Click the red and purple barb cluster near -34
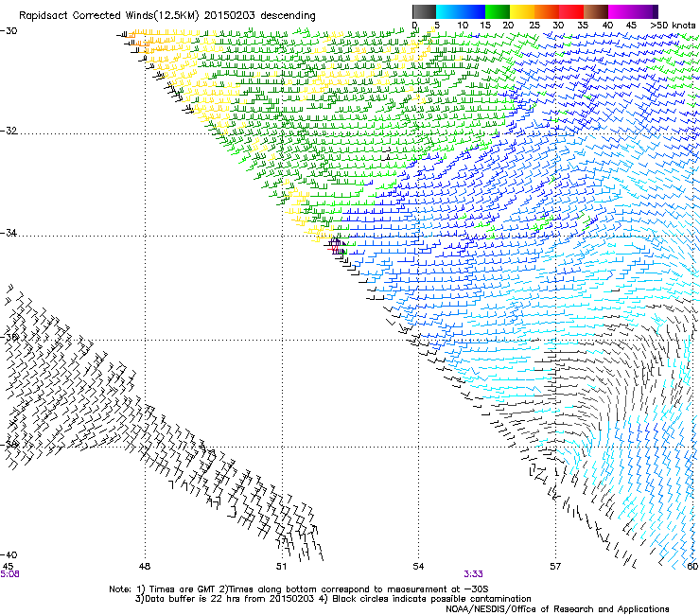The image size is (700, 615). point(337,246)
